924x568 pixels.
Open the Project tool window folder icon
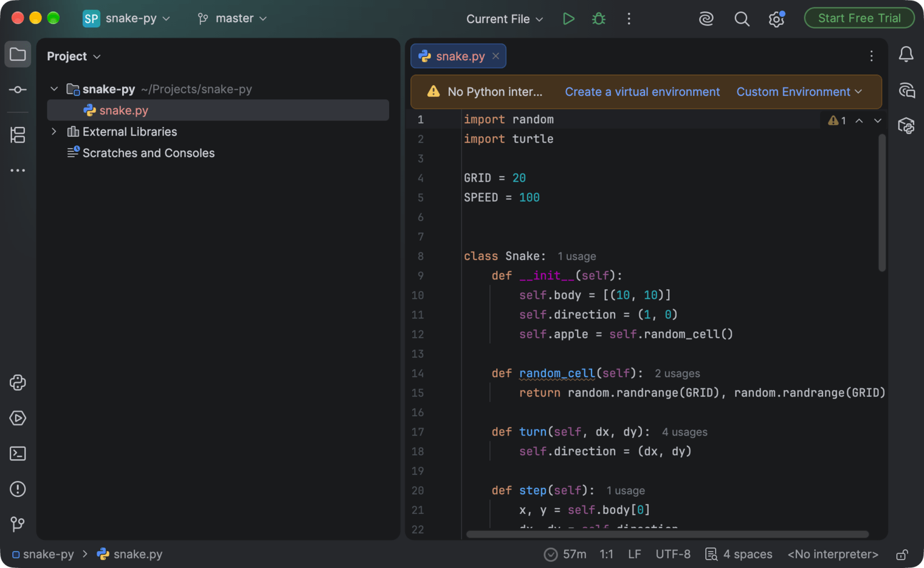point(18,55)
